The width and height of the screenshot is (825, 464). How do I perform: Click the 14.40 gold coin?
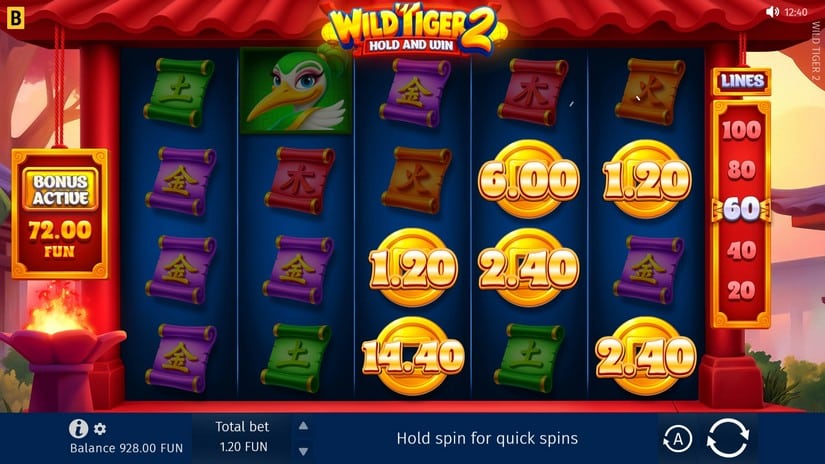coord(413,356)
